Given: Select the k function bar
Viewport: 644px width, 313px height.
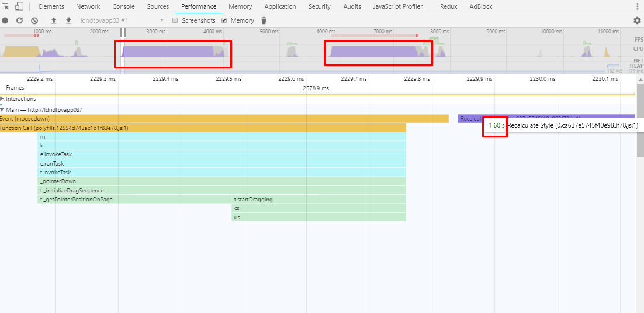Looking at the screenshot, I should 221,146.
